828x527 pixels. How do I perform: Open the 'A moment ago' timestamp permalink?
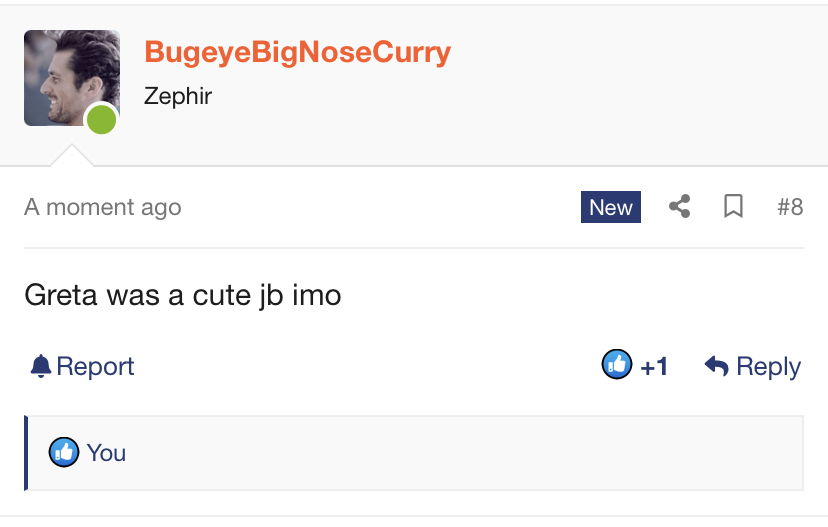102,207
